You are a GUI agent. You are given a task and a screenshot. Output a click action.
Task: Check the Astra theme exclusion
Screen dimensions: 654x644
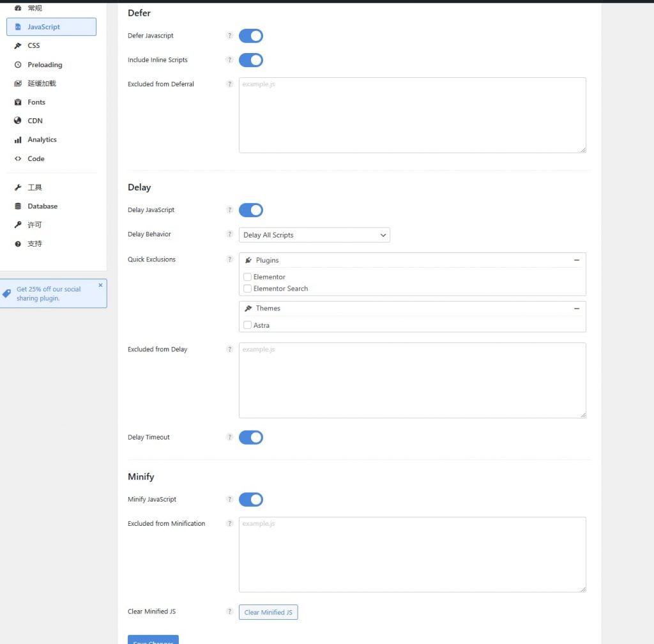[247, 325]
